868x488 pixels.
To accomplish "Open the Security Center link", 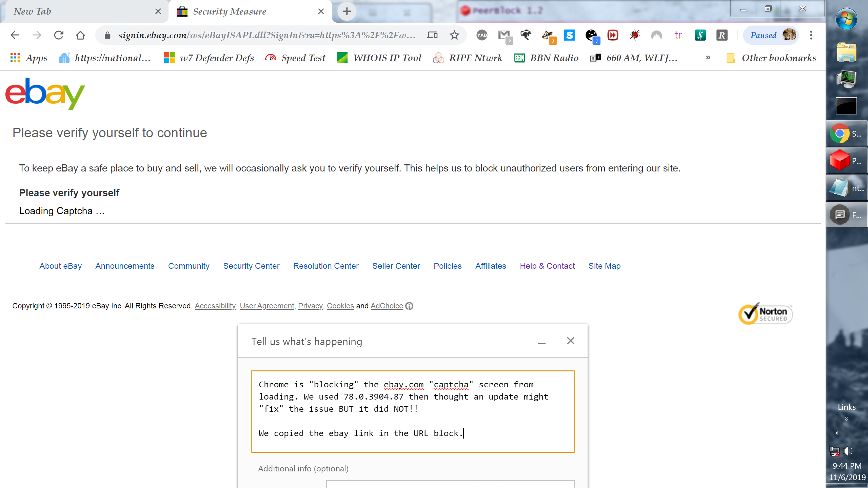I will pyautogui.click(x=251, y=266).
